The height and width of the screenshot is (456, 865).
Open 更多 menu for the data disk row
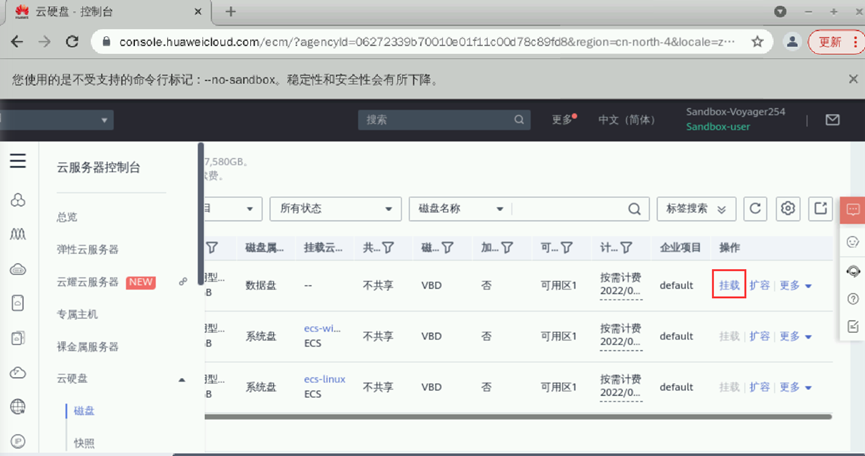click(x=795, y=286)
